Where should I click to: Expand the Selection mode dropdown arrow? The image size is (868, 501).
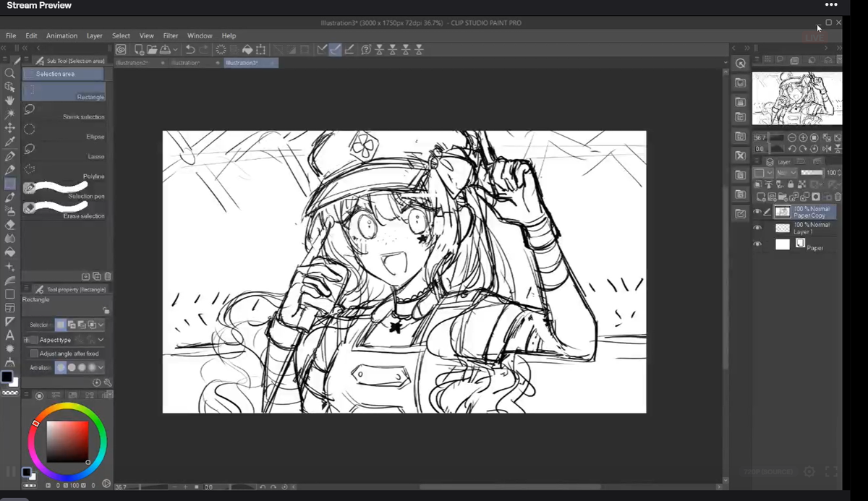click(x=101, y=325)
